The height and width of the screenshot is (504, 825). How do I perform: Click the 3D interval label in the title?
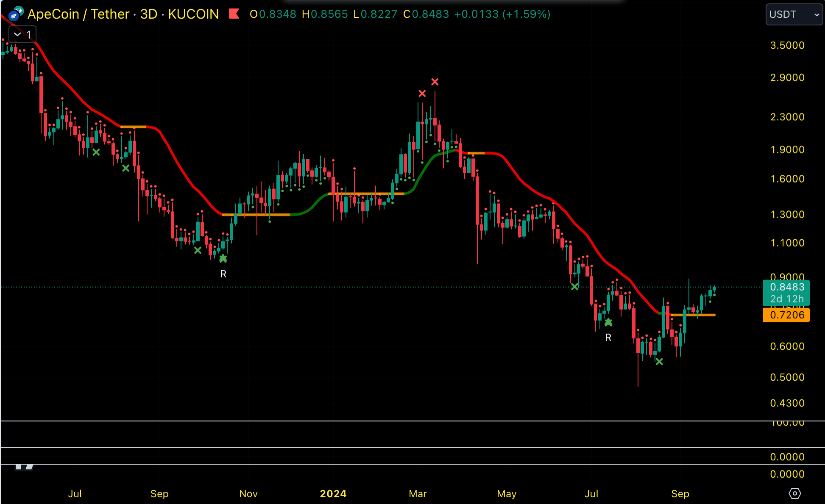tap(149, 14)
